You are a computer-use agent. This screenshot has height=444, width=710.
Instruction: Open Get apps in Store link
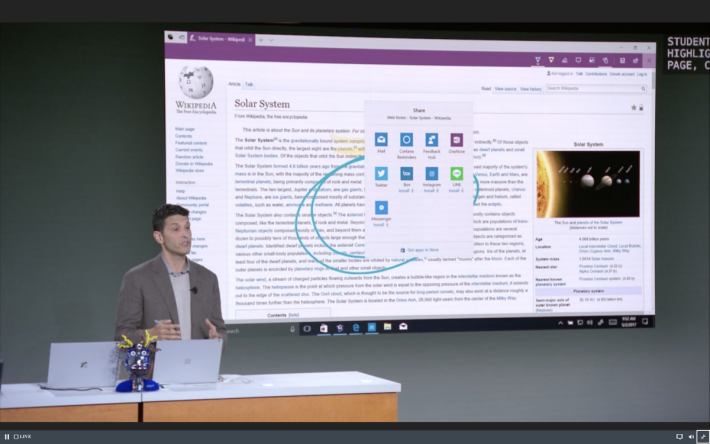(419, 250)
